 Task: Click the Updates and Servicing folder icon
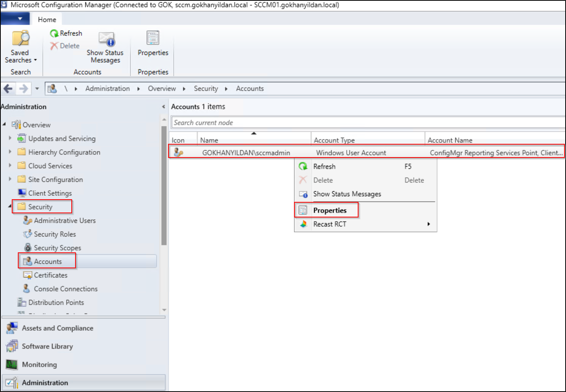click(22, 138)
